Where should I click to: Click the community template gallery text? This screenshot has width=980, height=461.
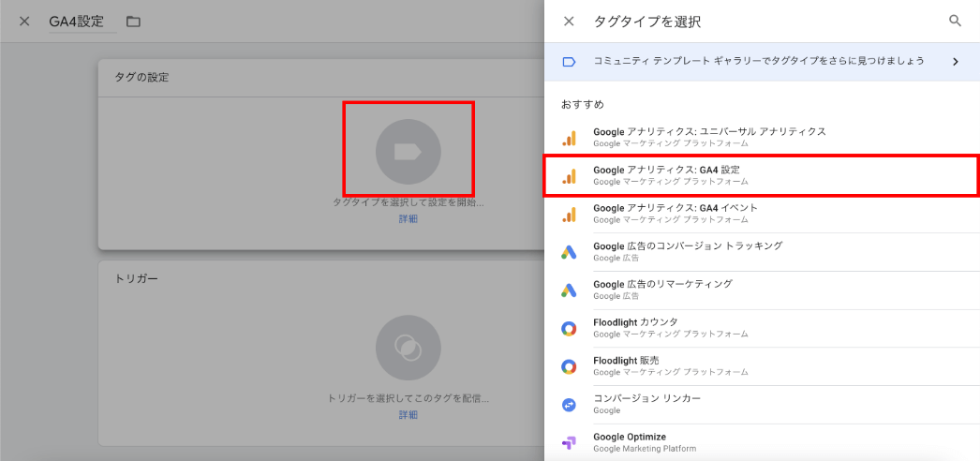pos(759,61)
